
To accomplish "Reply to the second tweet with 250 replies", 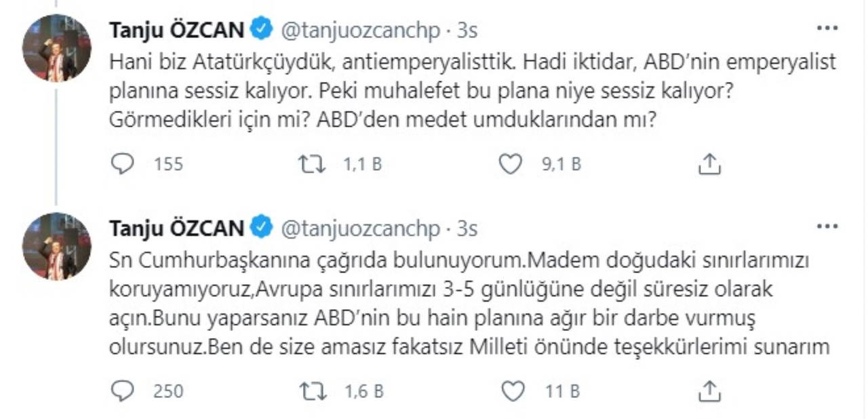I will 122,390.
